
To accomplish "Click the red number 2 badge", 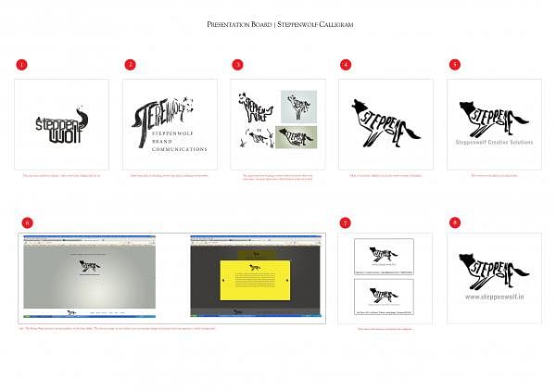I will pyautogui.click(x=130, y=65).
